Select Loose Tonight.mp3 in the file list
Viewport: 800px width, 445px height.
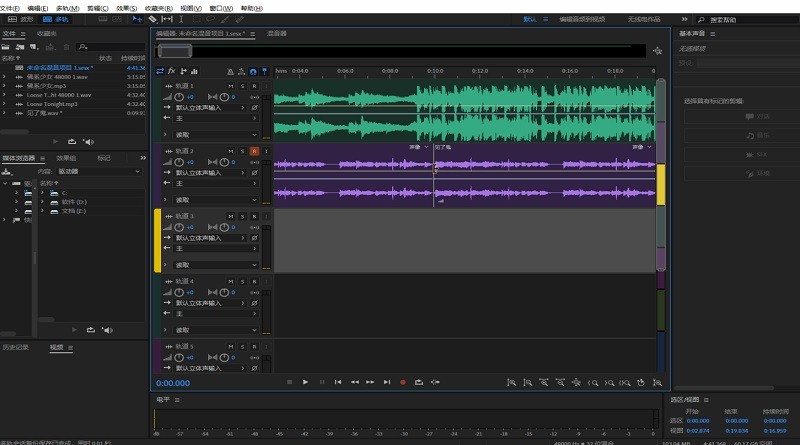pyautogui.click(x=52, y=104)
